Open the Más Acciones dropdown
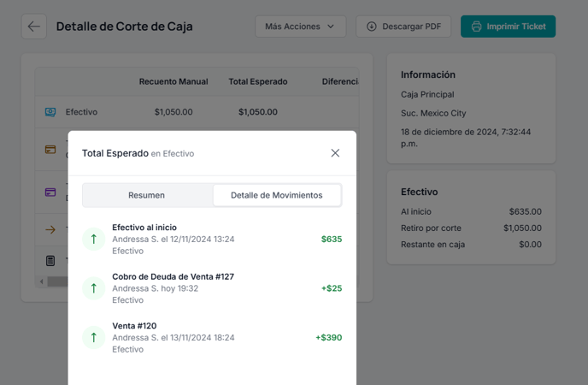 tap(300, 27)
